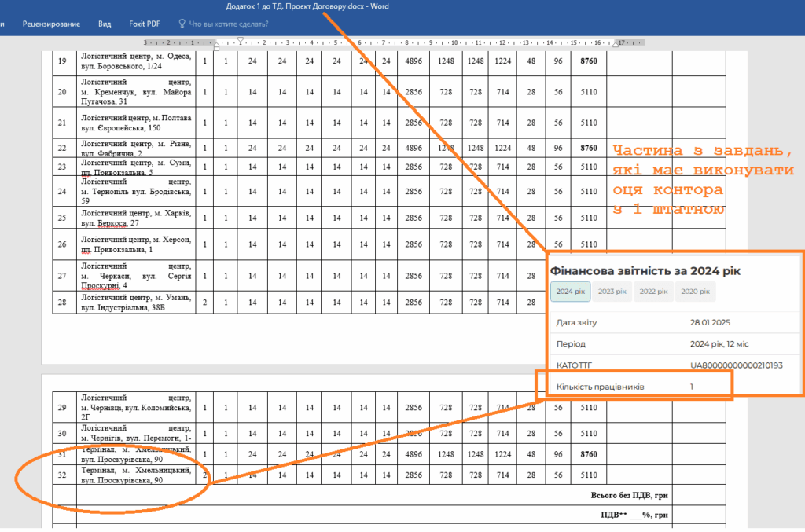Click the bold 8760 cell in row 19
The image size is (805, 532).
pyautogui.click(x=588, y=61)
